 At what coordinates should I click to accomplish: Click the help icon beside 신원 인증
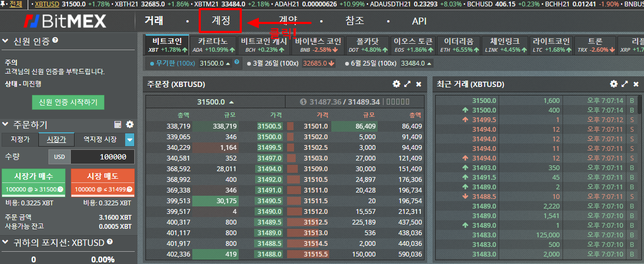pyautogui.click(x=55, y=40)
